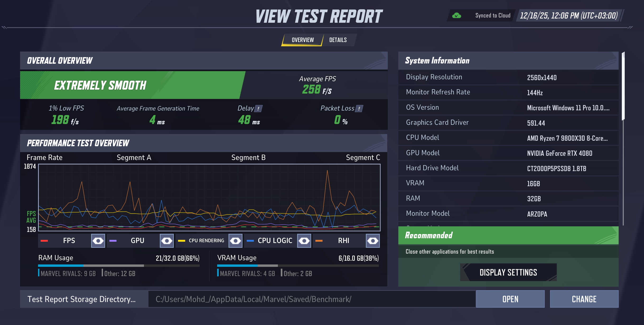Hide the FPS line on the graph
The height and width of the screenshot is (325, 644).
point(98,241)
